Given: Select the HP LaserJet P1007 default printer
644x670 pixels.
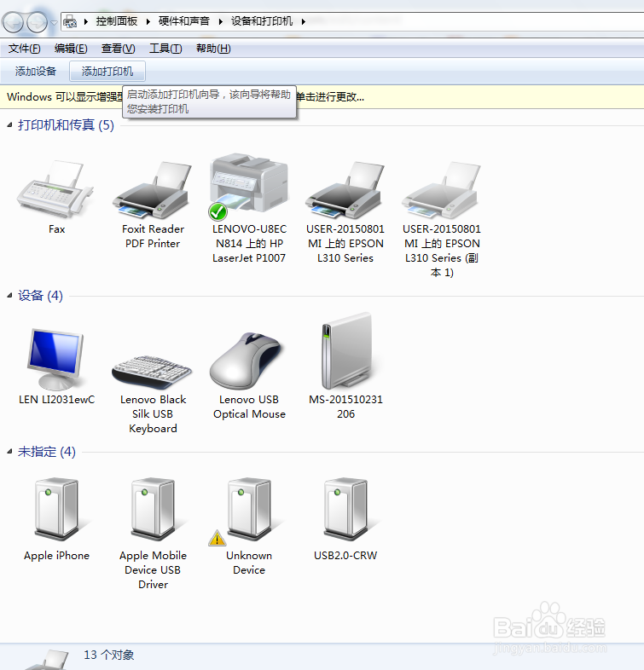Looking at the screenshot, I should [249, 186].
